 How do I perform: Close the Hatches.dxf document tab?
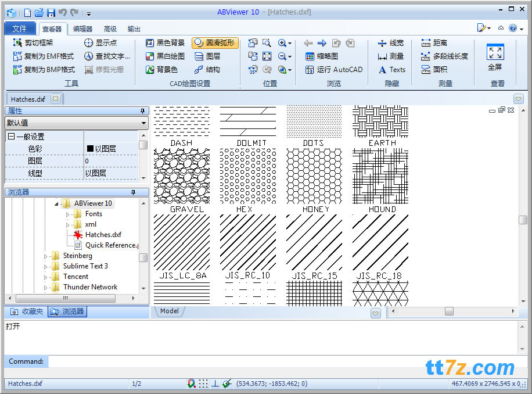click(55, 99)
